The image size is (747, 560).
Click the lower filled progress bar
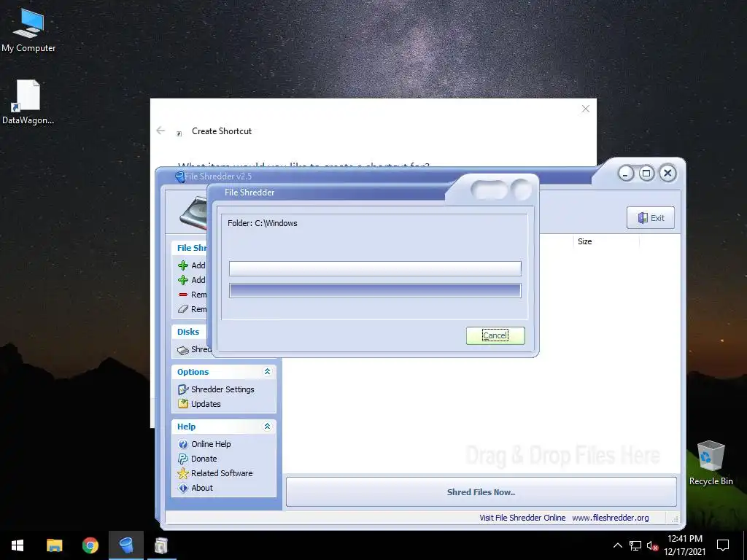tap(375, 290)
